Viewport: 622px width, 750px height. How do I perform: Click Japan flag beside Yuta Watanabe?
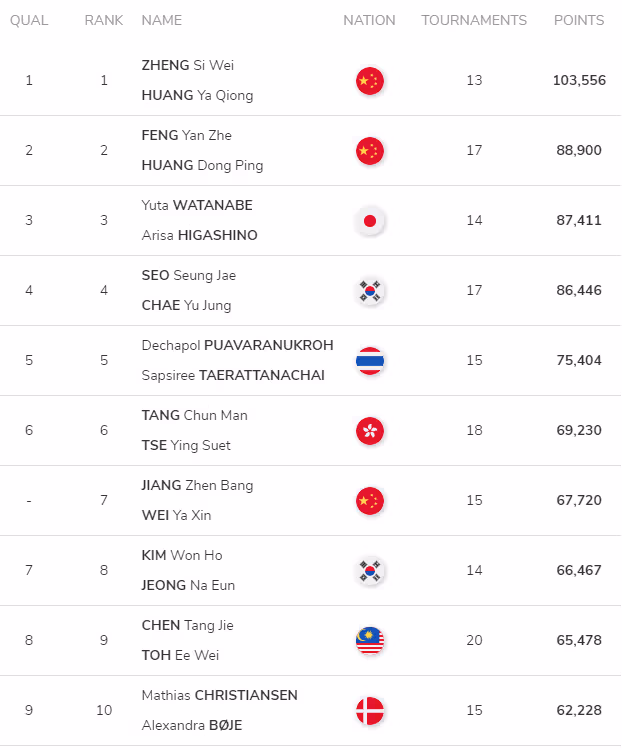(x=369, y=221)
